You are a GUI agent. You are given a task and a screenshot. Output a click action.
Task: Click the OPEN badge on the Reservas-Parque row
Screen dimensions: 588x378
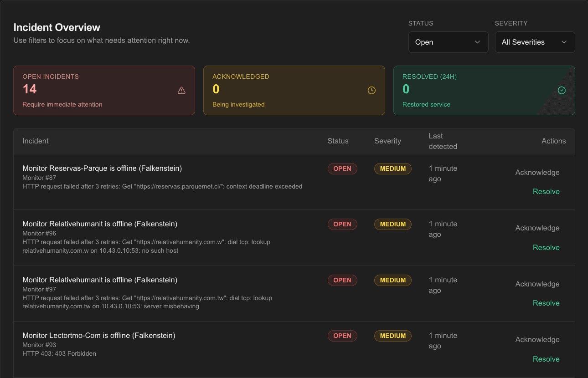(x=342, y=169)
